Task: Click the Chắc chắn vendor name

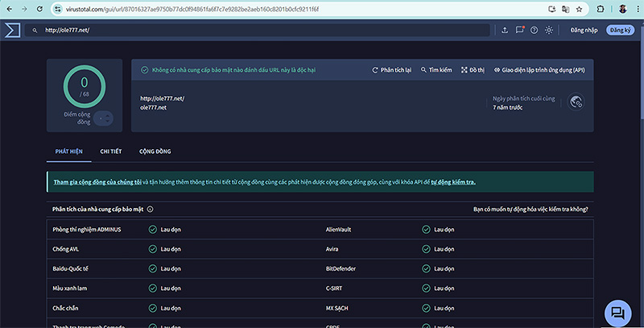Action: pos(65,309)
